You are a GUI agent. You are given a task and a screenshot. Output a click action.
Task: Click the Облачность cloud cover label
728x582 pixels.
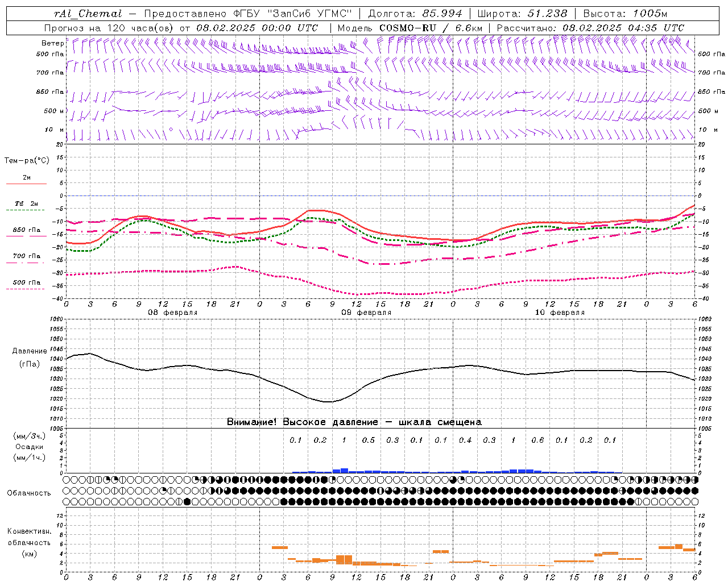pyautogui.click(x=29, y=493)
